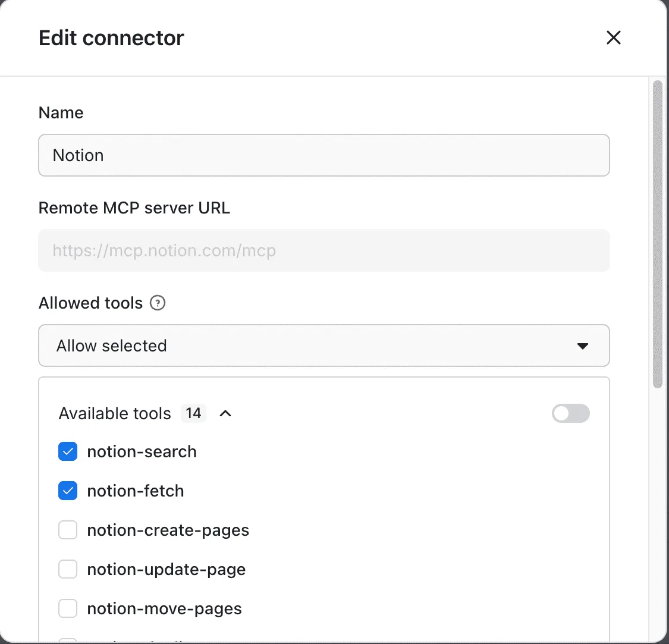Open the Allow selected dropdown
This screenshot has width=669, height=644.
[324, 345]
